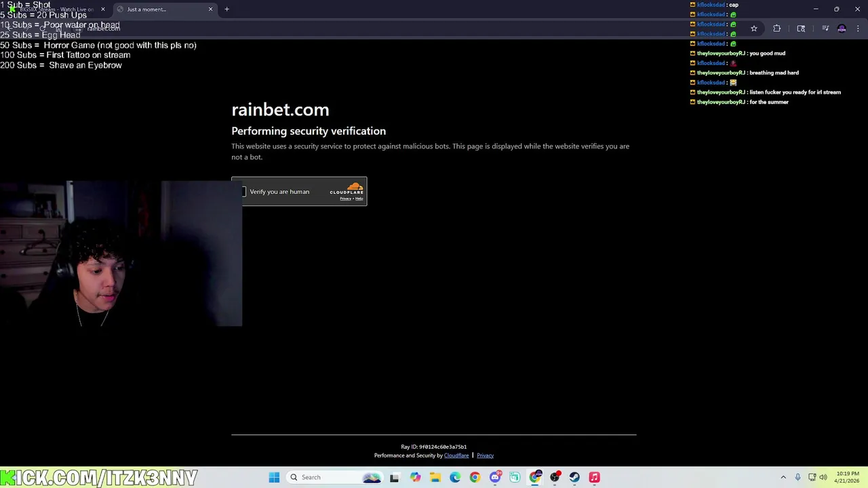The height and width of the screenshot is (488, 868).
Task: Click the Ray ID text in footer
Action: point(434,447)
